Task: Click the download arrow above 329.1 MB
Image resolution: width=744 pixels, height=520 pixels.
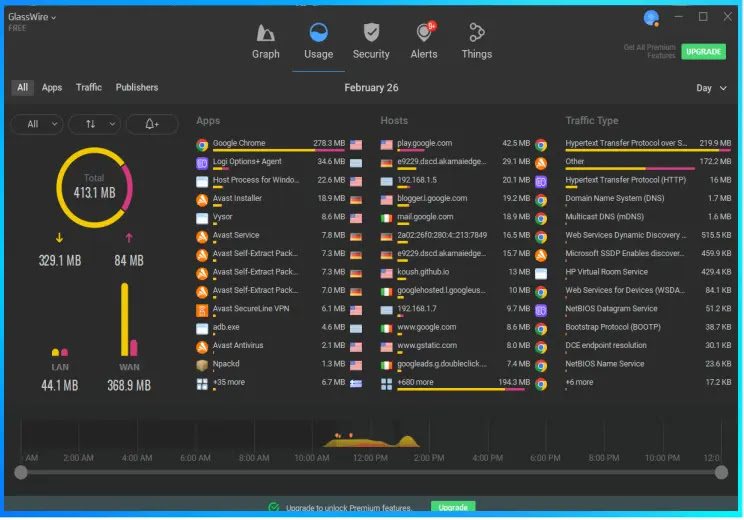Action: coord(59,237)
